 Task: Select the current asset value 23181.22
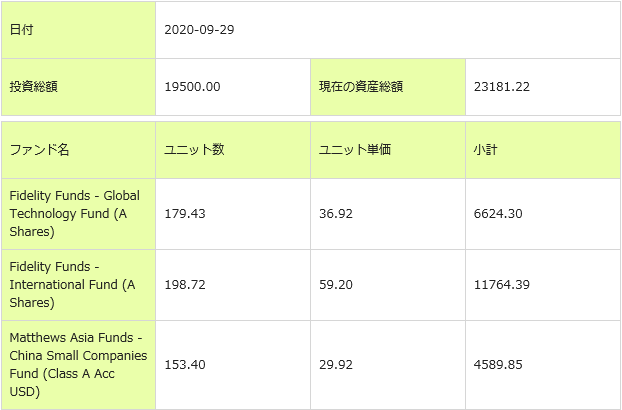pyautogui.click(x=502, y=86)
